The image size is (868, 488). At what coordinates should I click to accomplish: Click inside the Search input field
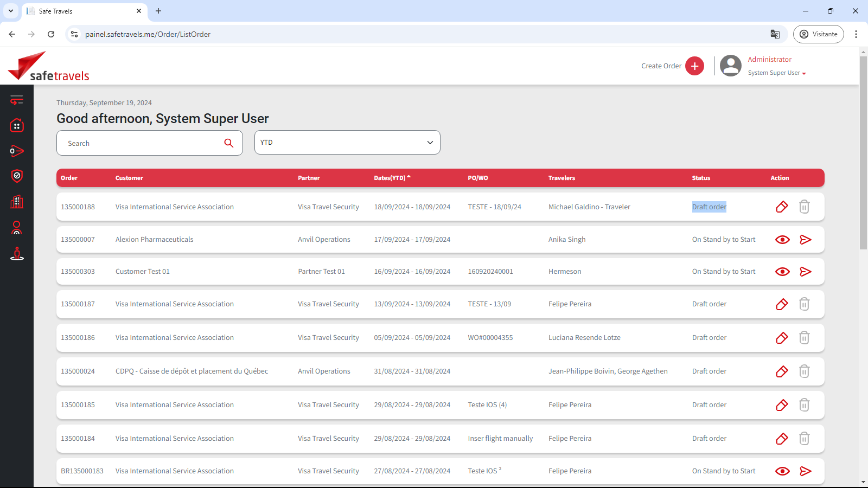pyautogui.click(x=141, y=143)
